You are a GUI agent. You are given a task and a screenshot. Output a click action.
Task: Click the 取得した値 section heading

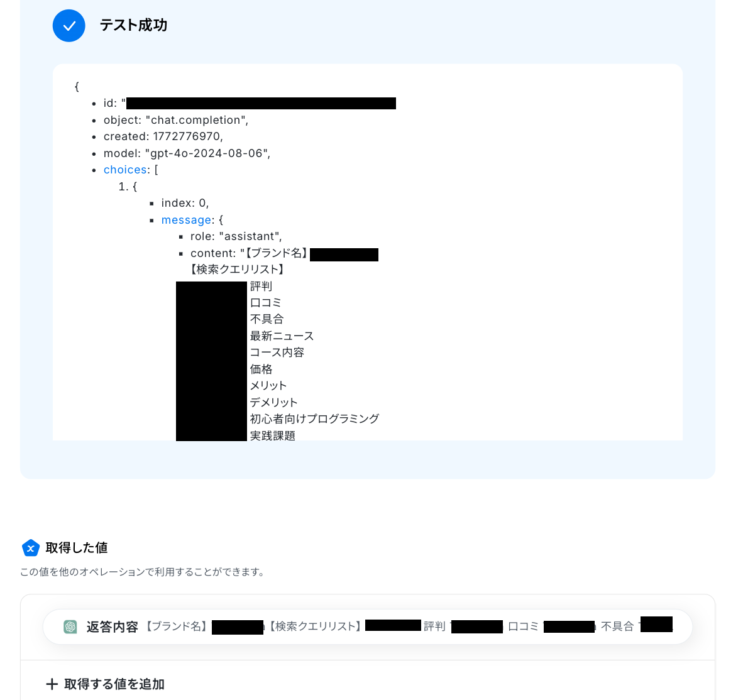coord(77,548)
